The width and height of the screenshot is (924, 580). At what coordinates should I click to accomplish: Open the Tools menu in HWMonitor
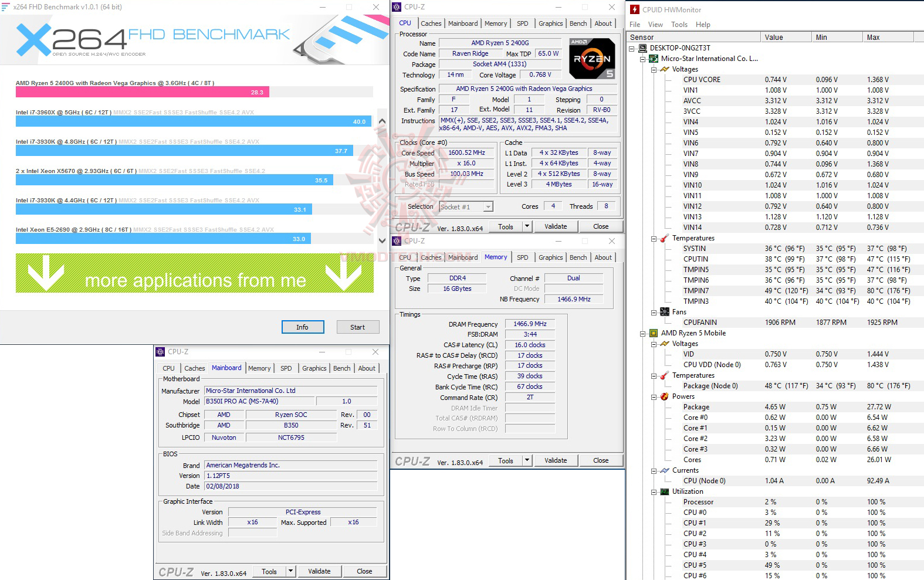point(679,25)
